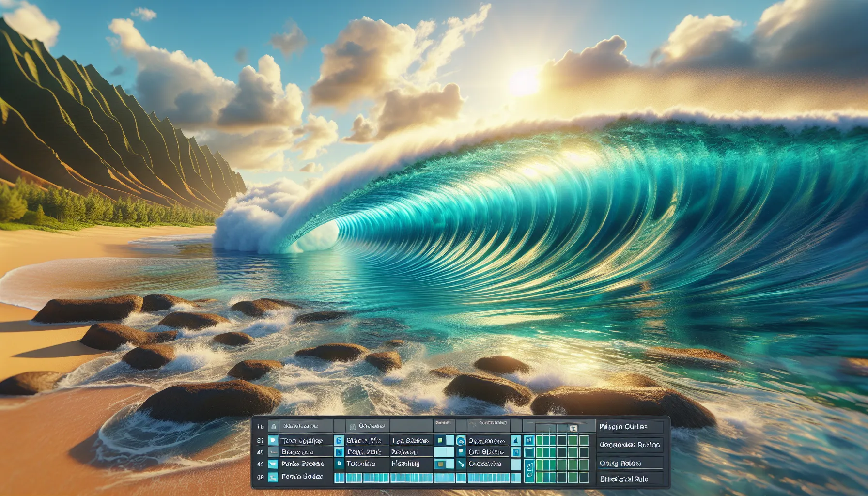Open the second header group dropdown
Viewport: 868px width, 496px height.
click(x=366, y=426)
